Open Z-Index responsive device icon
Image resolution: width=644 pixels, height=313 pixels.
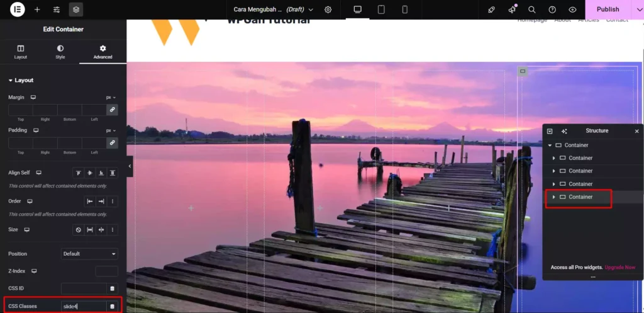tap(35, 271)
